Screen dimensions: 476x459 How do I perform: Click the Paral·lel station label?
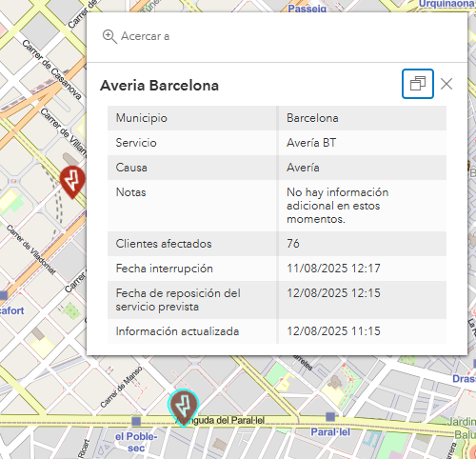[x=330, y=432]
